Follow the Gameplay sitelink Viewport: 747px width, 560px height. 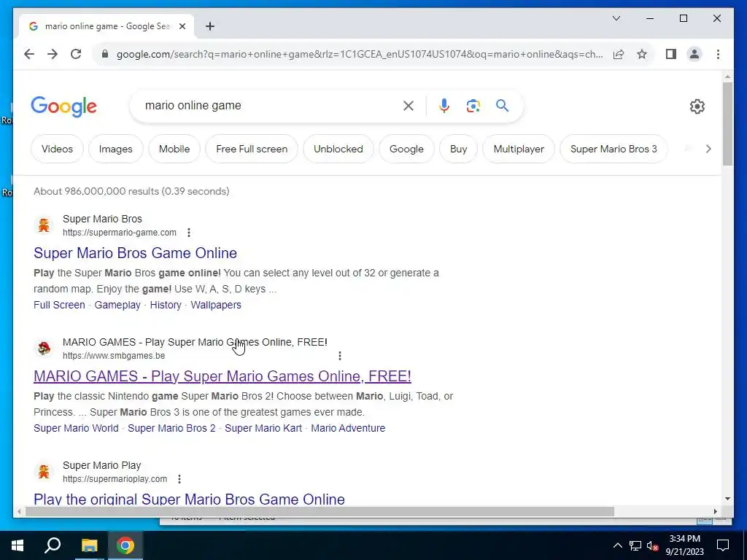tap(117, 305)
